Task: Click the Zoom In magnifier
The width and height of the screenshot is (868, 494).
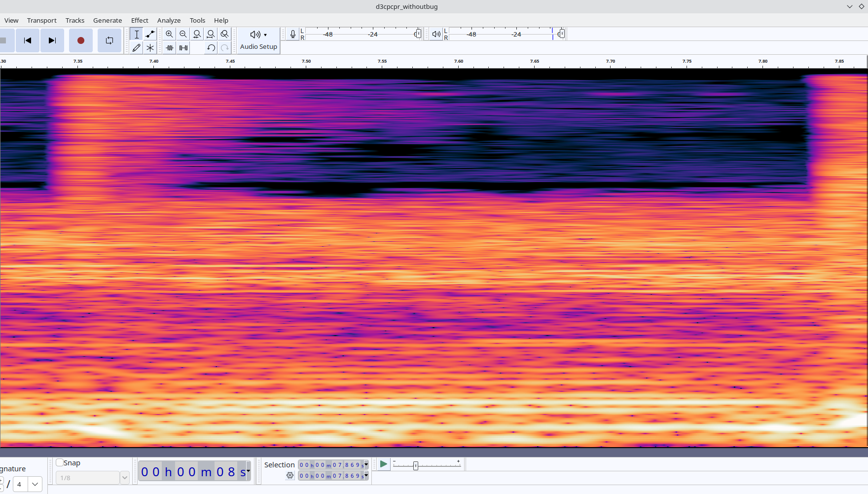Action: click(169, 34)
